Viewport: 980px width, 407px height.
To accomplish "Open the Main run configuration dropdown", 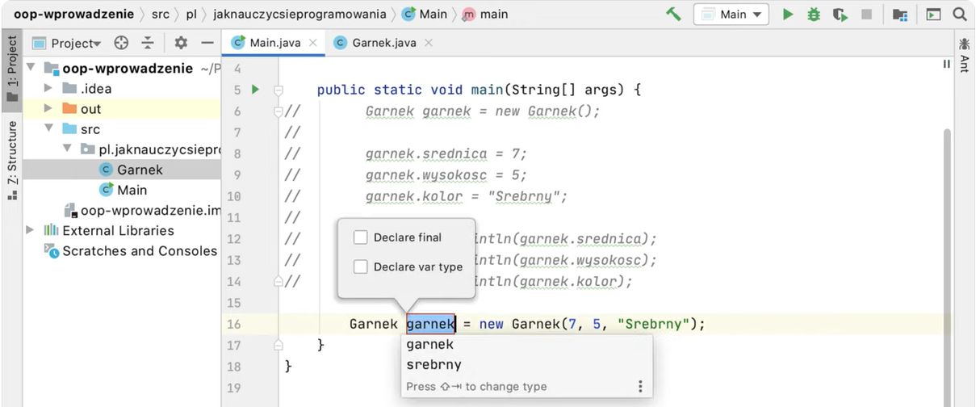I will (732, 14).
